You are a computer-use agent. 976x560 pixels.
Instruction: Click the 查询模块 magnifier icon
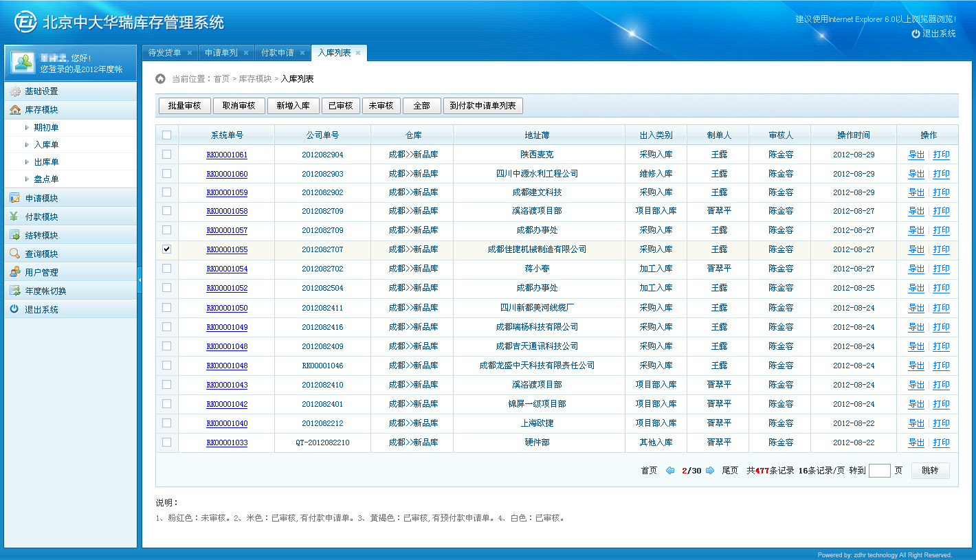point(15,254)
